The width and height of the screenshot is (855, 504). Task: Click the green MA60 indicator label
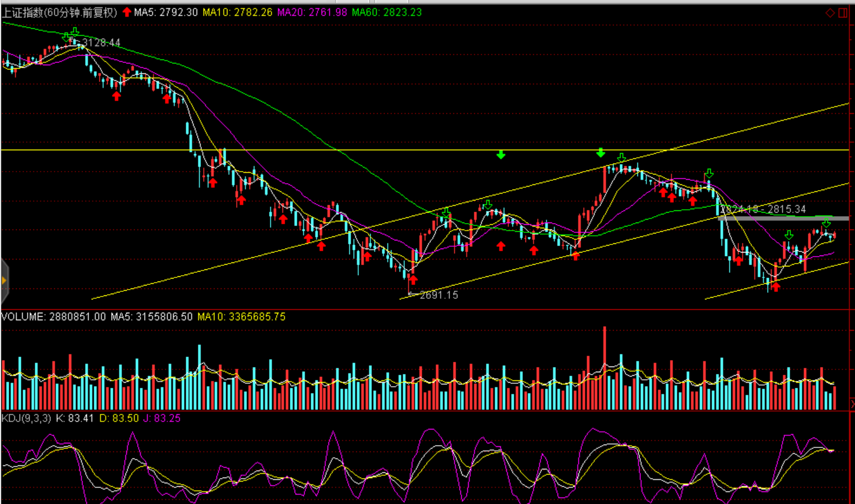coord(386,12)
